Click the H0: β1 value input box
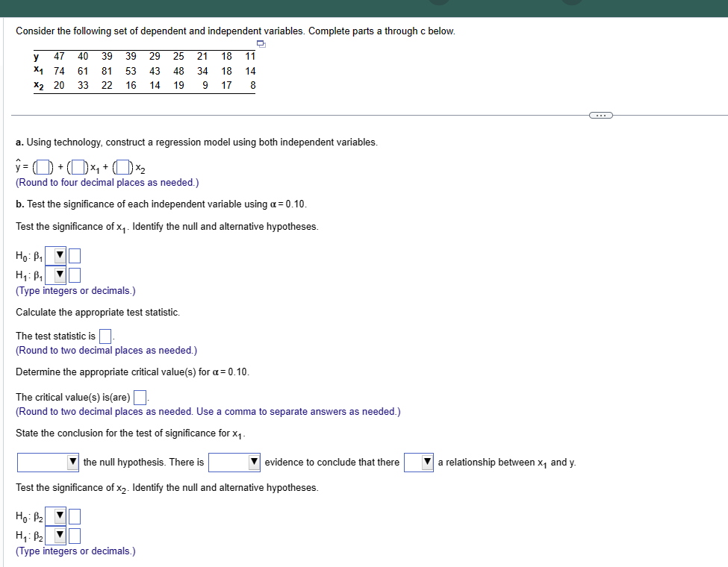The width and height of the screenshot is (728, 567). [x=74, y=255]
